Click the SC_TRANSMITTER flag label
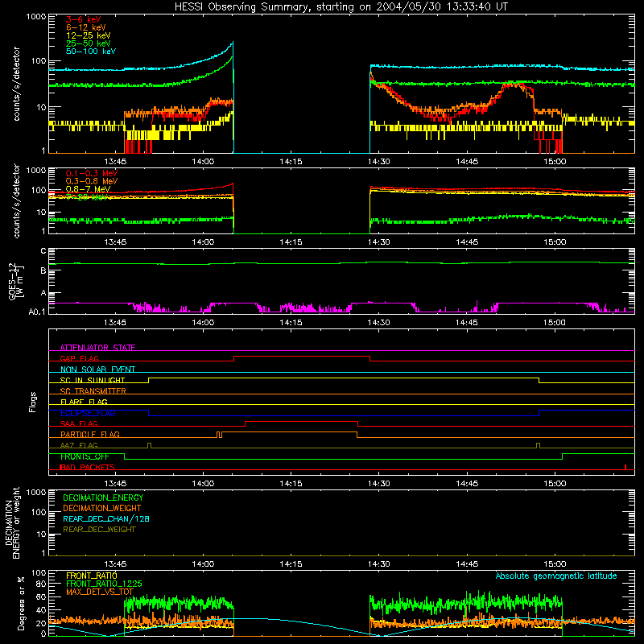 point(93,390)
